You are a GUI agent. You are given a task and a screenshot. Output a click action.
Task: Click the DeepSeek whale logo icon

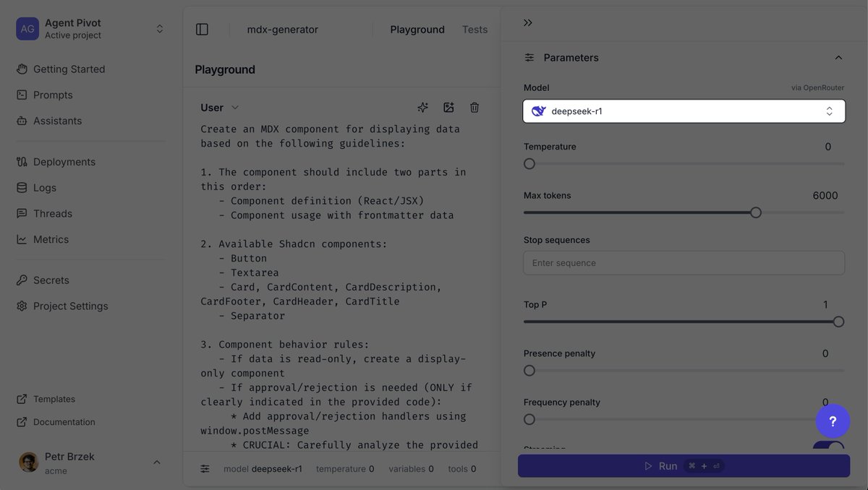(538, 111)
